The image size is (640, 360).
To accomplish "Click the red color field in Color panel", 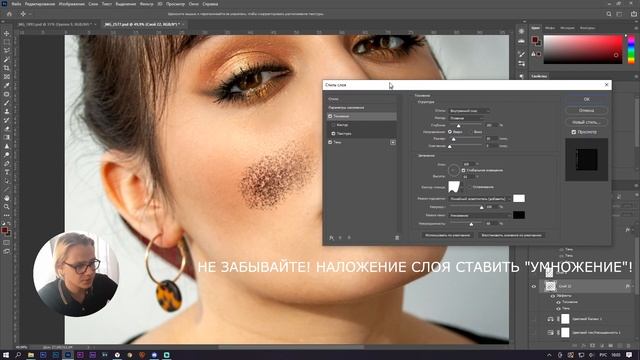I will 583,49.
